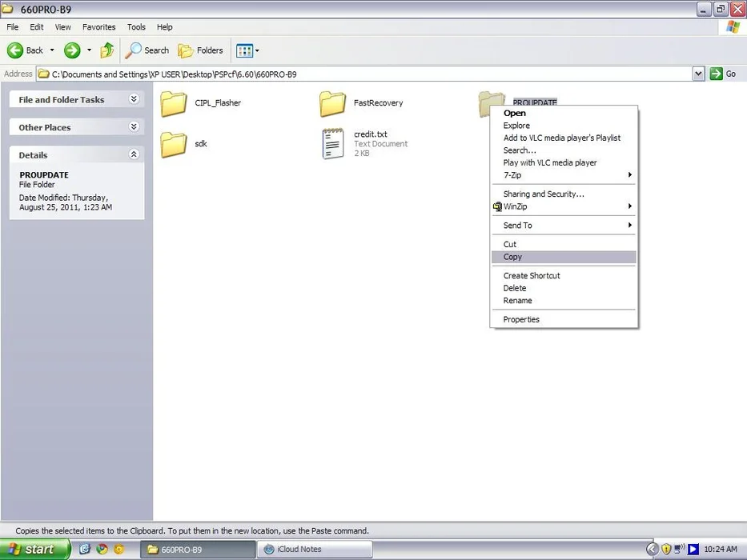The height and width of the screenshot is (560, 747).
Task: Click the green Forward arrow icon
Action: tap(72, 50)
